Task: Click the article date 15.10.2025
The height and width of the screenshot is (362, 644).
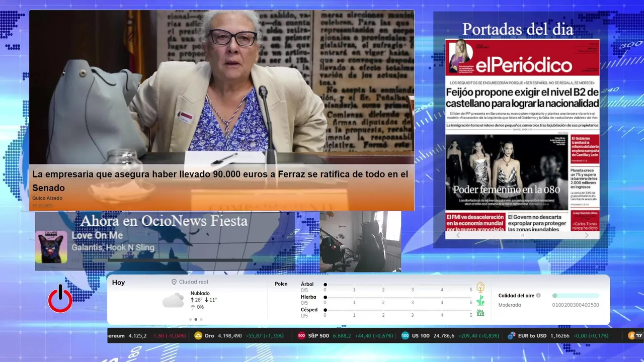Action: click(x=42, y=206)
